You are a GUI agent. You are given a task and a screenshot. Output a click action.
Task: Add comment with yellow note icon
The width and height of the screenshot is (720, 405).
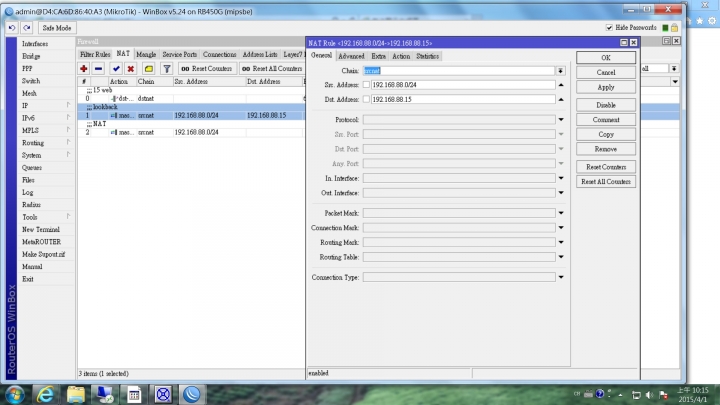point(148,69)
